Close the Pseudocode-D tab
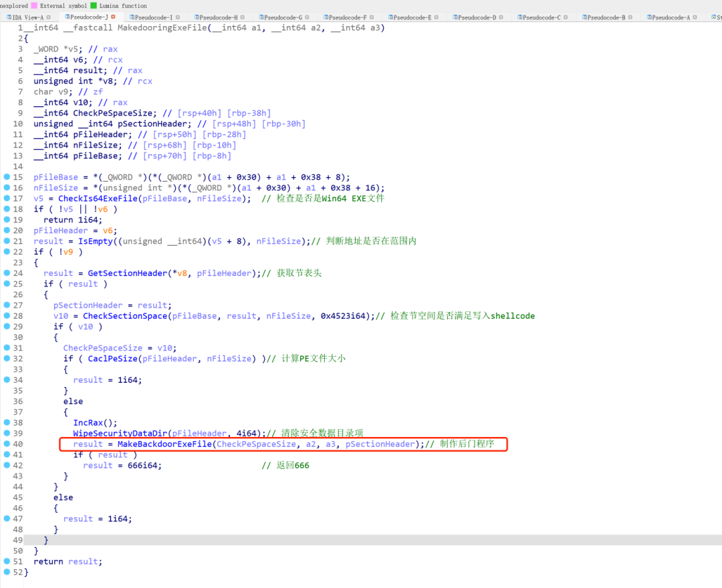This screenshot has height=588, width=722. 501,17
